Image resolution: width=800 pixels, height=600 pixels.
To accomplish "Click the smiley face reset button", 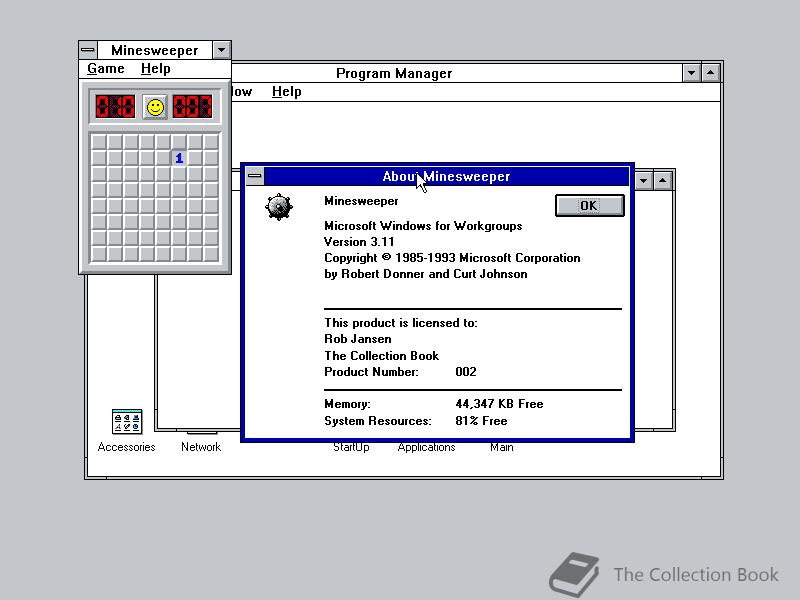I will pyautogui.click(x=155, y=107).
